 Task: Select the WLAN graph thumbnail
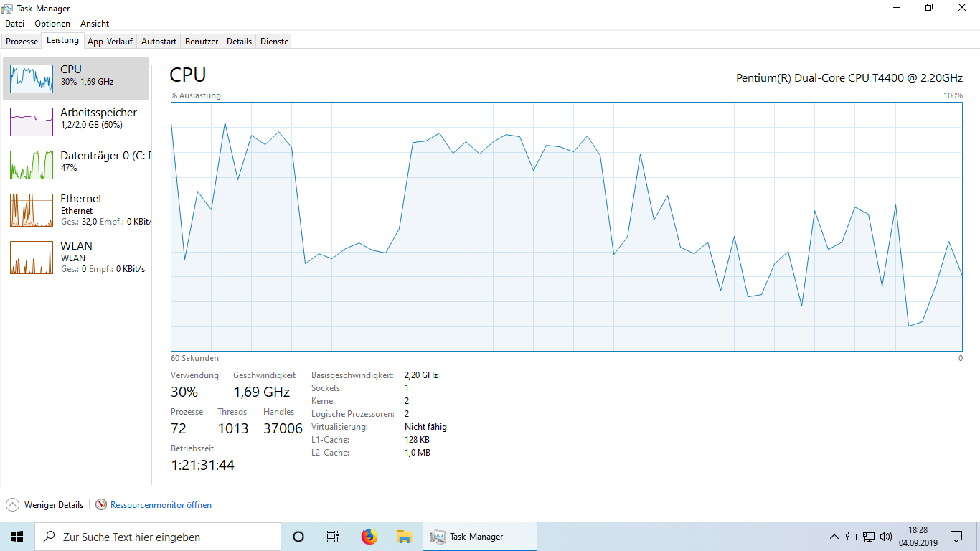(x=32, y=258)
